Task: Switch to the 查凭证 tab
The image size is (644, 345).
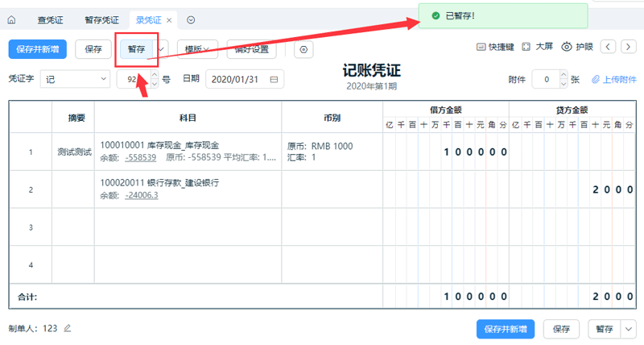Action: 51,20
